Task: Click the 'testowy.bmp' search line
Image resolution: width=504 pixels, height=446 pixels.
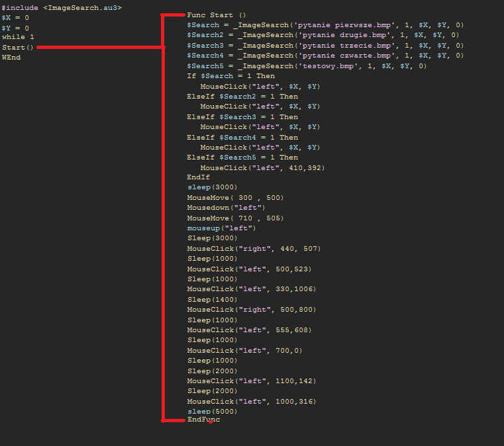Action: pos(307,66)
